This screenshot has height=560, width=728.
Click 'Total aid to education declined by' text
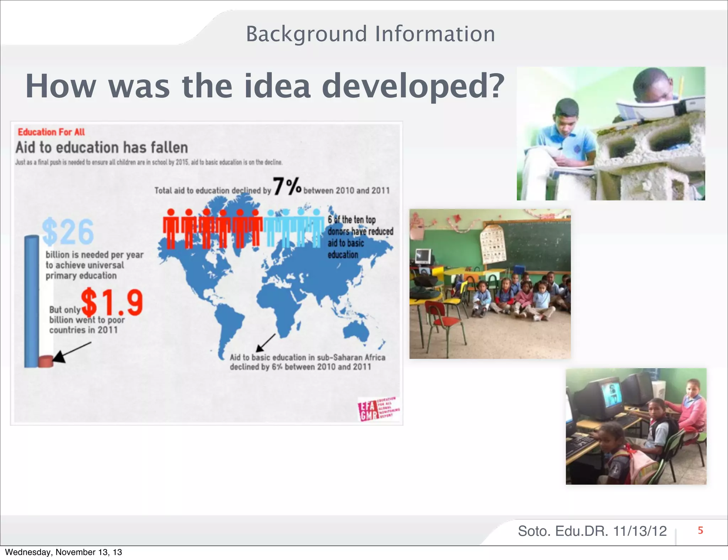click(x=213, y=190)
